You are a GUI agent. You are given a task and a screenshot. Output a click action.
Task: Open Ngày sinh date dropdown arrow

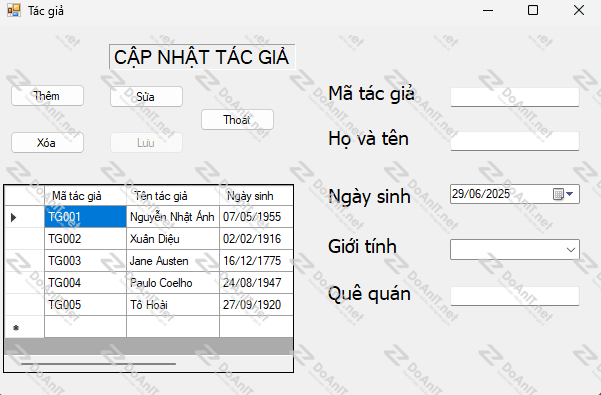pyautogui.click(x=570, y=194)
